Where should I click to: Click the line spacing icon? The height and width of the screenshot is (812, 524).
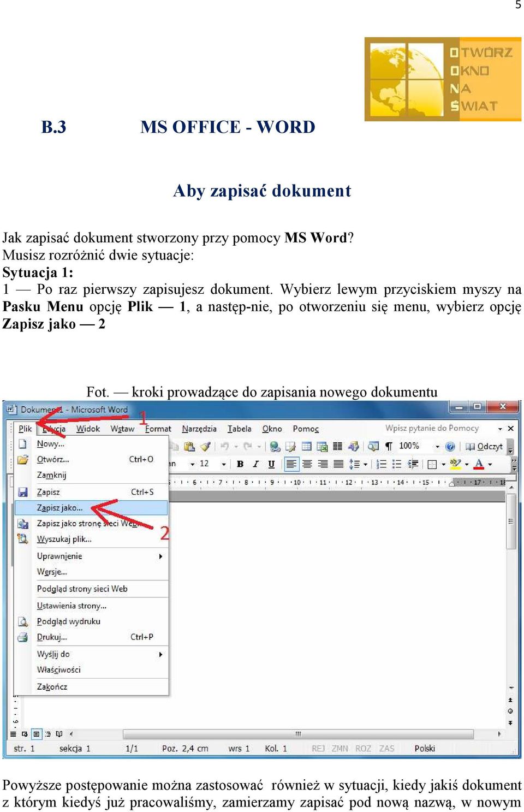pos(355,464)
